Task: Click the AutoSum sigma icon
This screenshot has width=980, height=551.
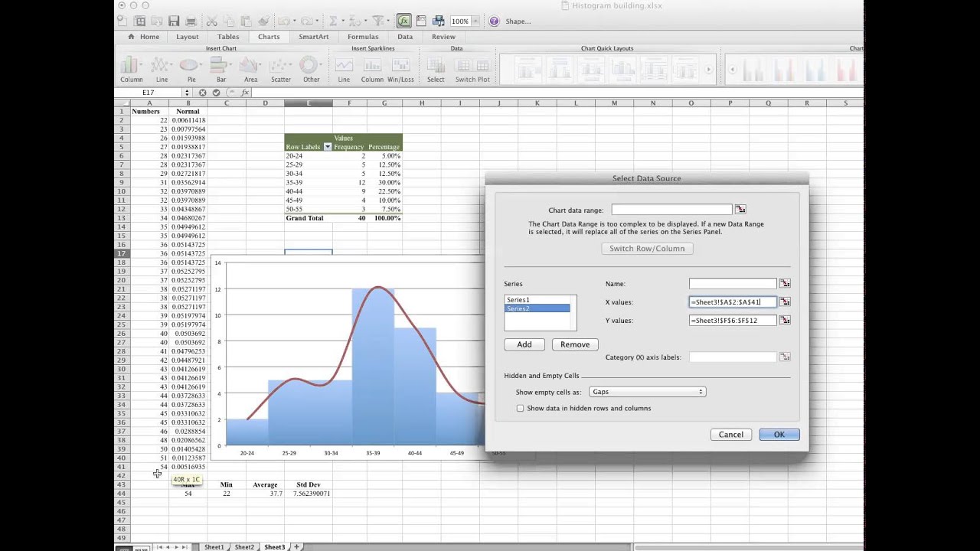Action: [333, 21]
